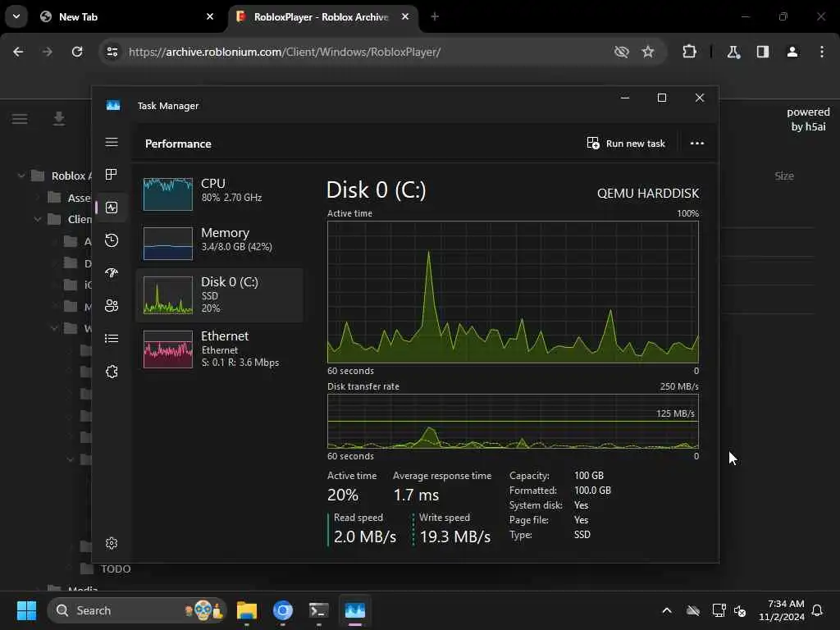The height and width of the screenshot is (630, 840).
Task: Open File Explorer from taskbar
Action: point(247,610)
